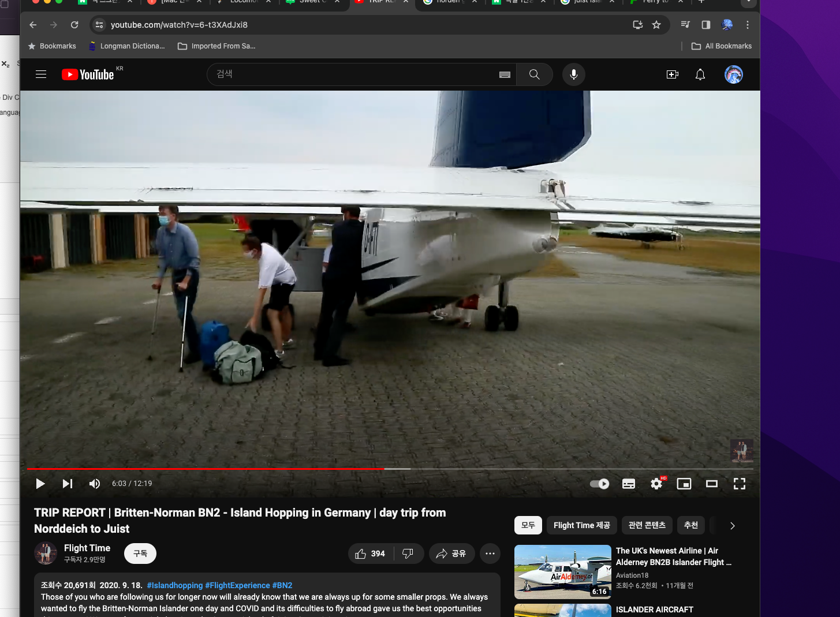This screenshot has height=617, width=840.
Task: Open Air Alderney BN2B Islander video thumbnail
Action: click(x=563, y=572)
